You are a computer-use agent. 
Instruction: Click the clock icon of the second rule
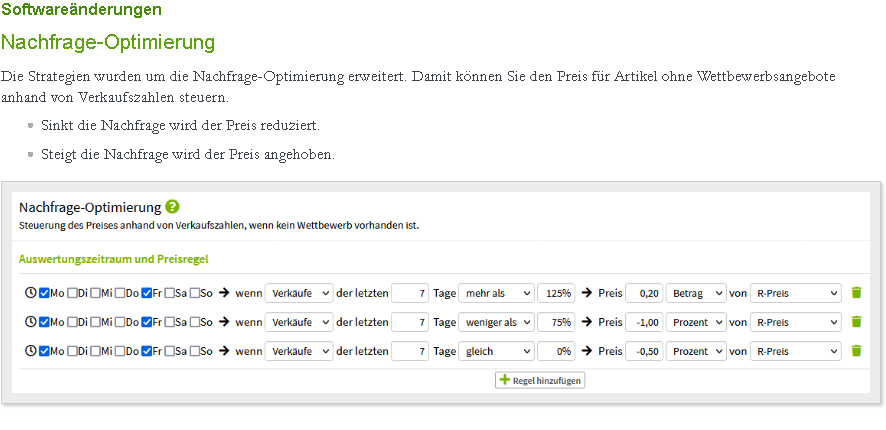31,322
